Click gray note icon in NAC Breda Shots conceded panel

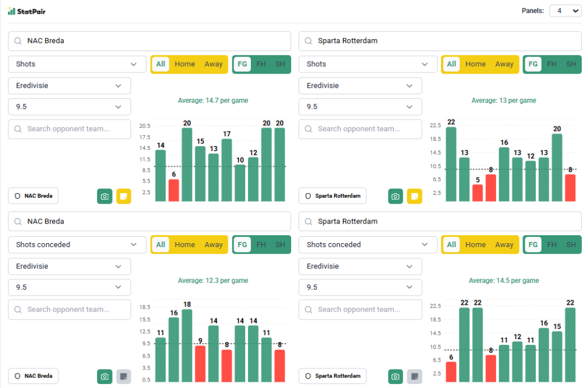(123, 377)
